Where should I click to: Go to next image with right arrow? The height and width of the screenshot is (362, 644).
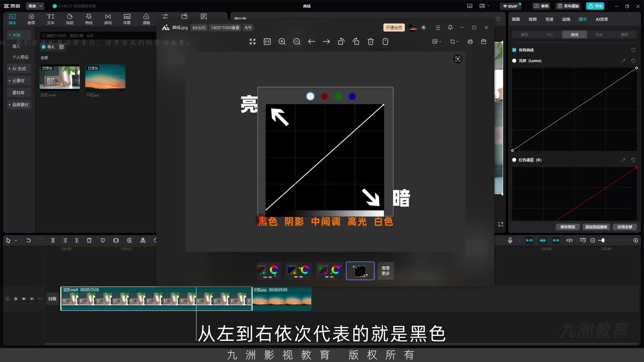[x=326, y=42]
